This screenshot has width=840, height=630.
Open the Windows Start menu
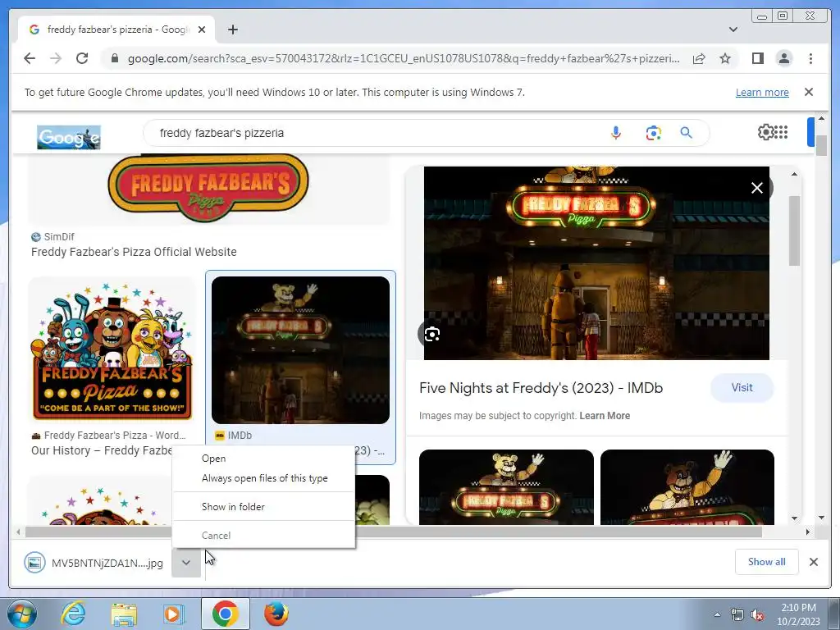pos(21,614)
